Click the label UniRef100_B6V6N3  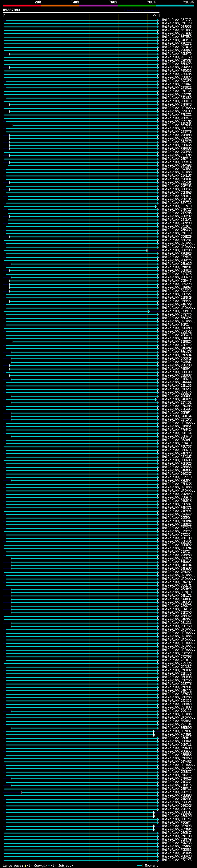(x=177, y=125)
